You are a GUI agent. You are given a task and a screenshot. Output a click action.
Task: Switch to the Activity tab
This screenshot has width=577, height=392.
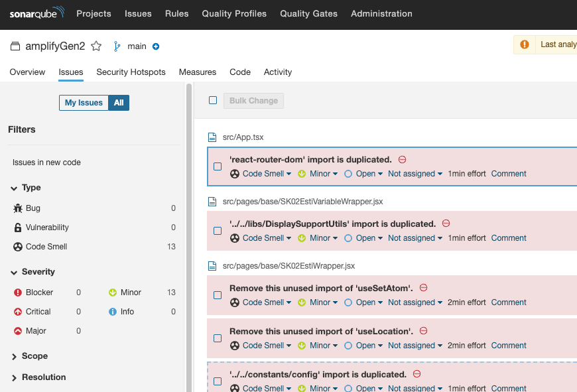[278, 72]
